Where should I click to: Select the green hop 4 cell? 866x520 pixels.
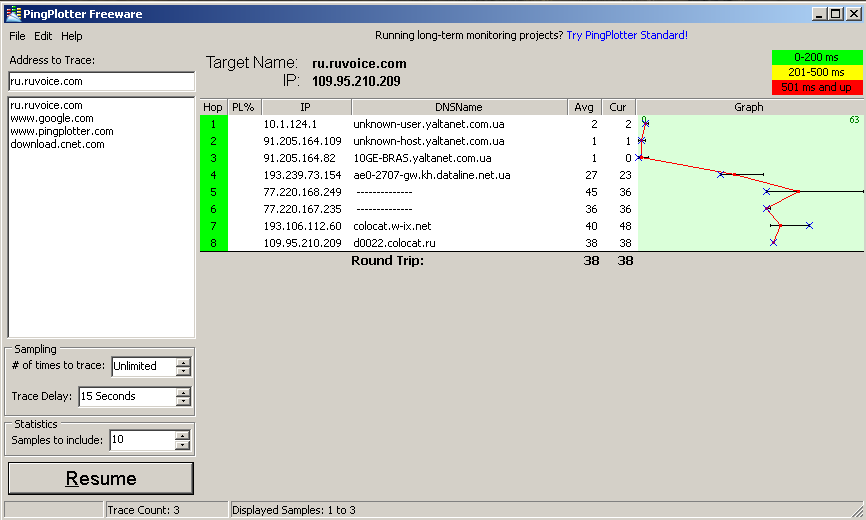214,176
